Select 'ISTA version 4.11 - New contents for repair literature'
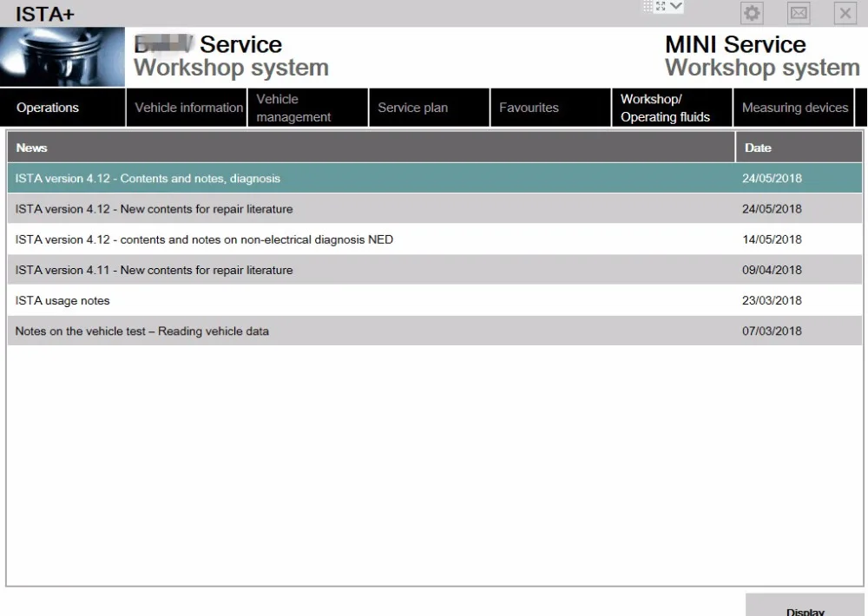The image size is (868, 616). pyautogui.click(x=435, y=270)
